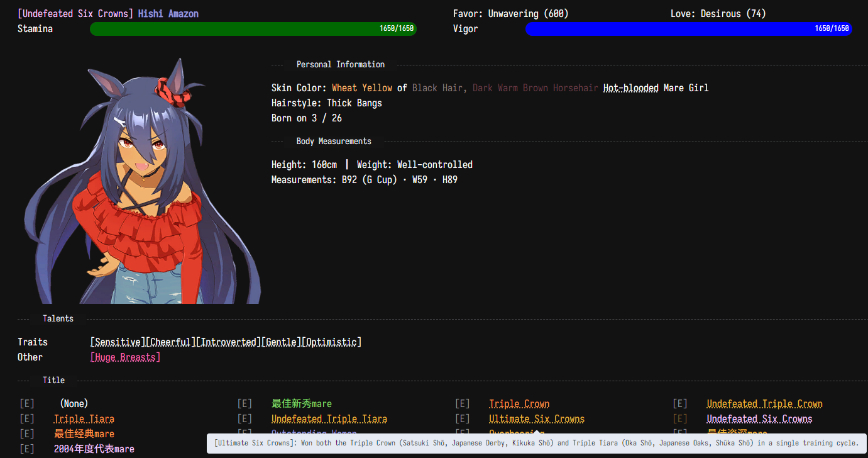Select the 最佳新秀mare title

[302, 404]
